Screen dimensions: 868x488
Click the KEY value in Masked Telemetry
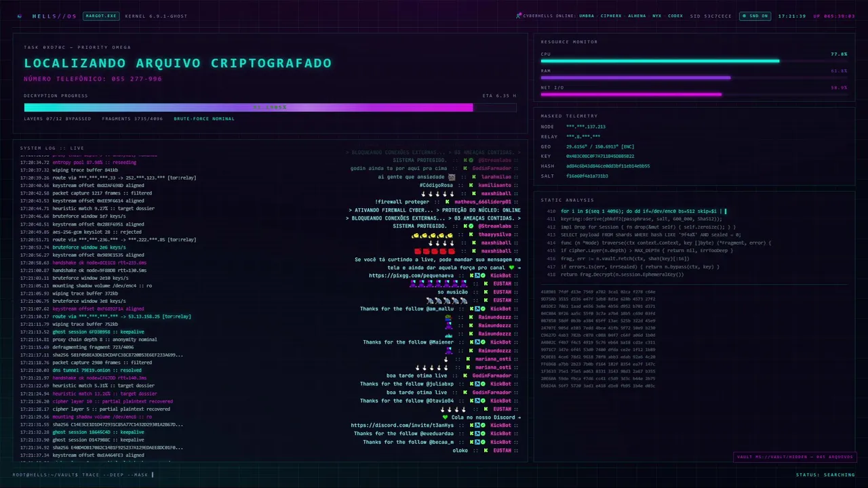pyautogui.click(x=600, y=156)
